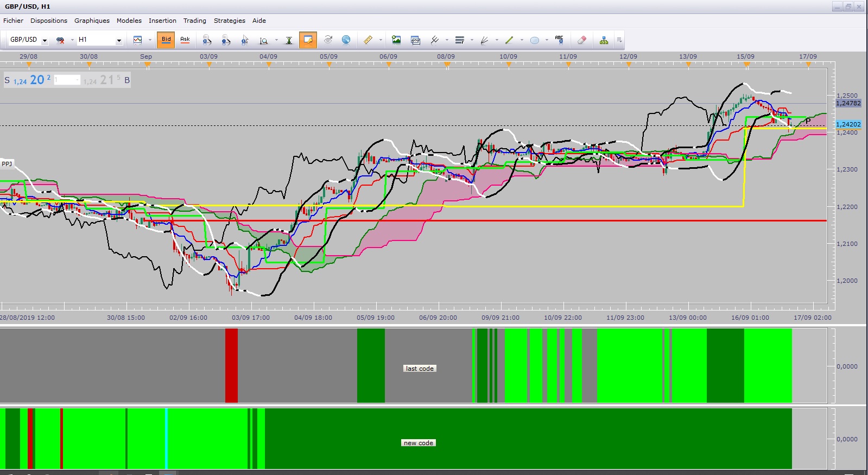
Task: Open the Strategies menu
Action: (x=230, y=21)
